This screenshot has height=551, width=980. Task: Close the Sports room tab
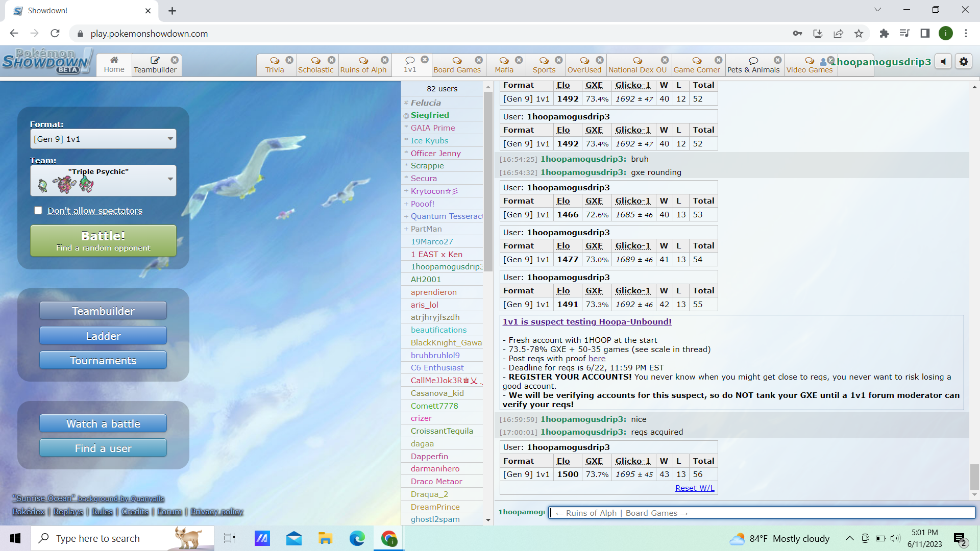(x=559, y=60)
